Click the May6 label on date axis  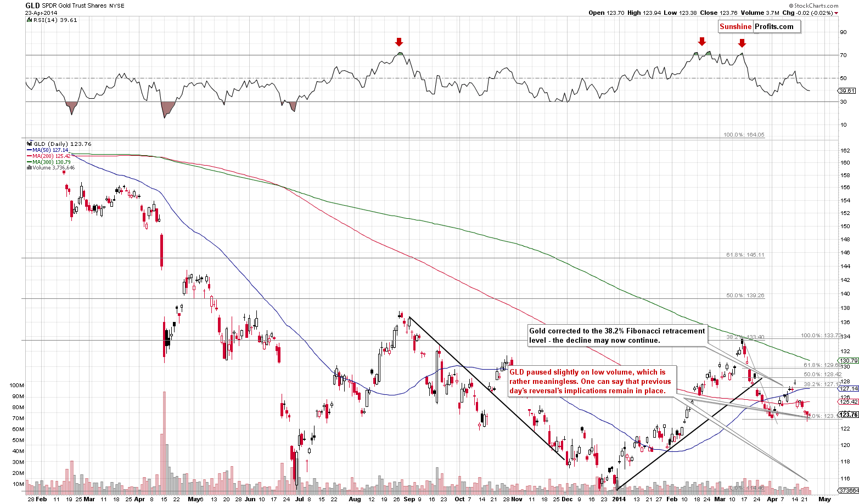click(195, 499)
